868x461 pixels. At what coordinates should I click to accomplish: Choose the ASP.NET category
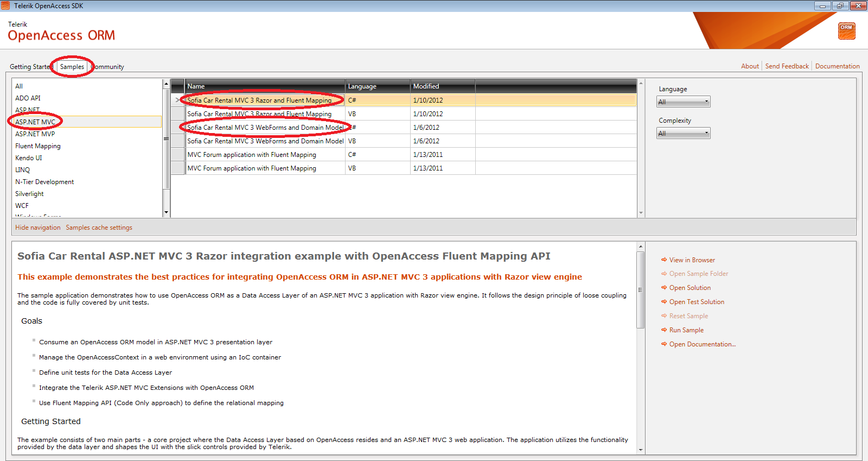click(87, 110)
